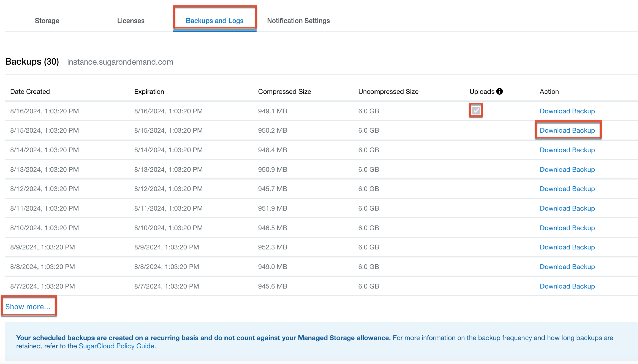
Task: Click the Backups and Logs tab
Action: pos(215,20)
